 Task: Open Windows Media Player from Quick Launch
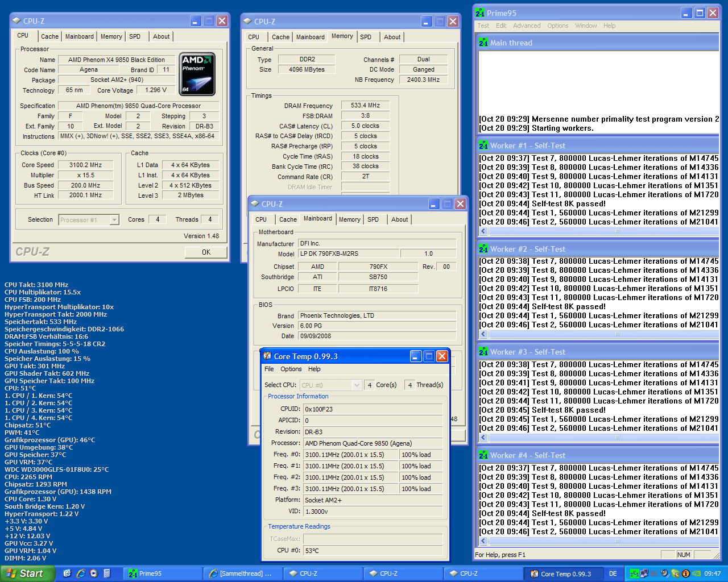[x=94, y=573]
